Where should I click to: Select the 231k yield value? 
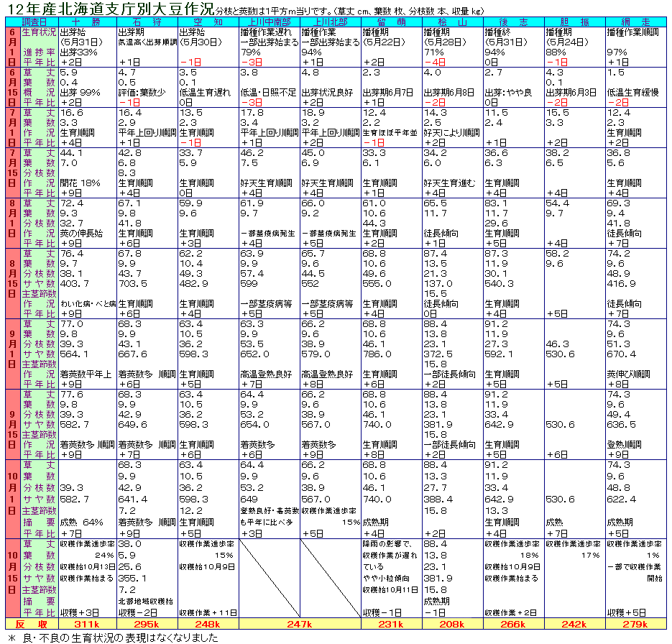tap(391, 624)
